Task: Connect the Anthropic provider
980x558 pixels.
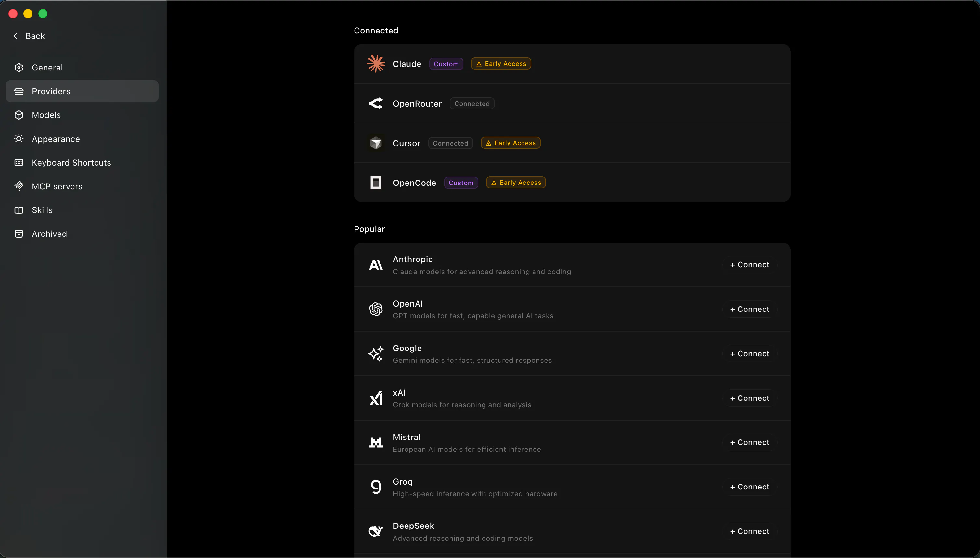Action: pyautogui.click(x=750, y=265)
